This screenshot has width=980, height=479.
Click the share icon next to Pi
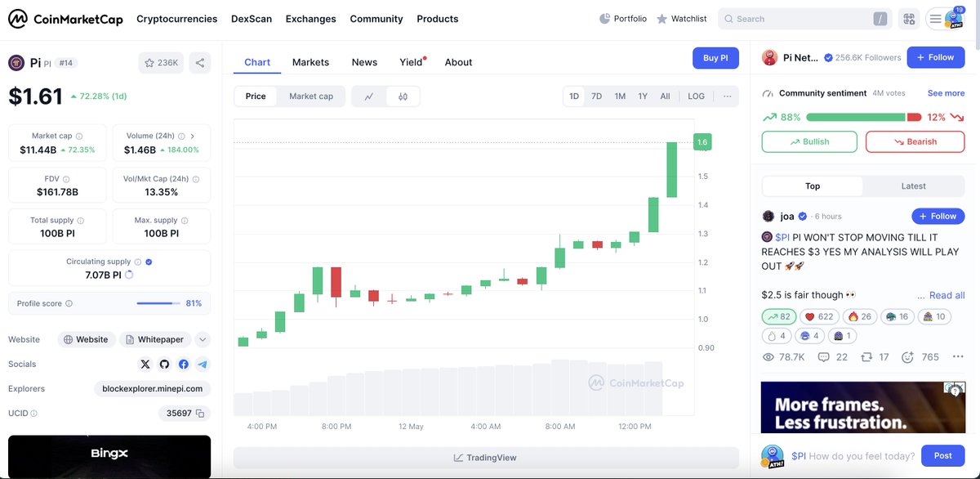[x=200, y=62]
